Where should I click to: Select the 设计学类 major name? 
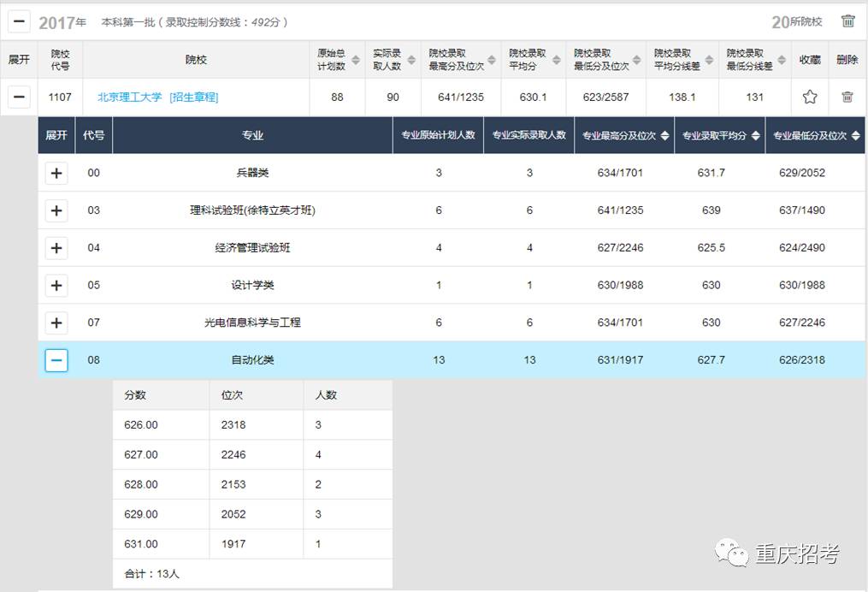(252, 285)
